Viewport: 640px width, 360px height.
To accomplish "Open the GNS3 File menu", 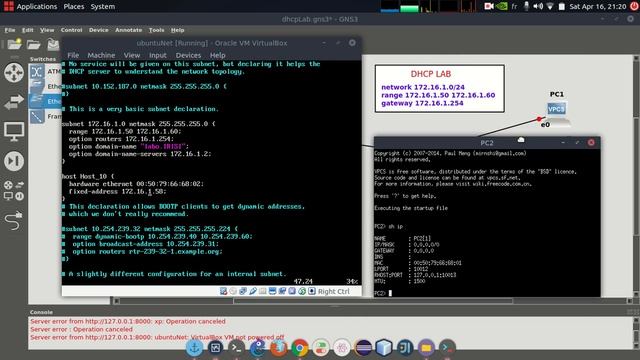I will click(x=10, y=30).
